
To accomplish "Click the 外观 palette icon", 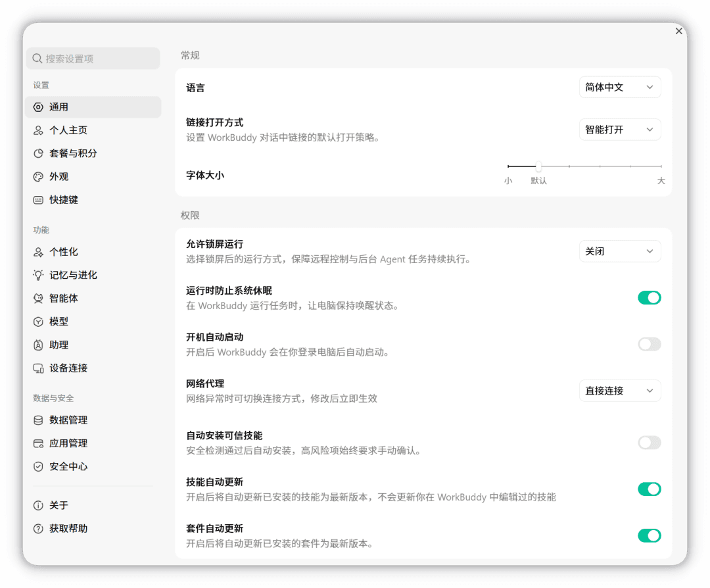I will point(39,177).
